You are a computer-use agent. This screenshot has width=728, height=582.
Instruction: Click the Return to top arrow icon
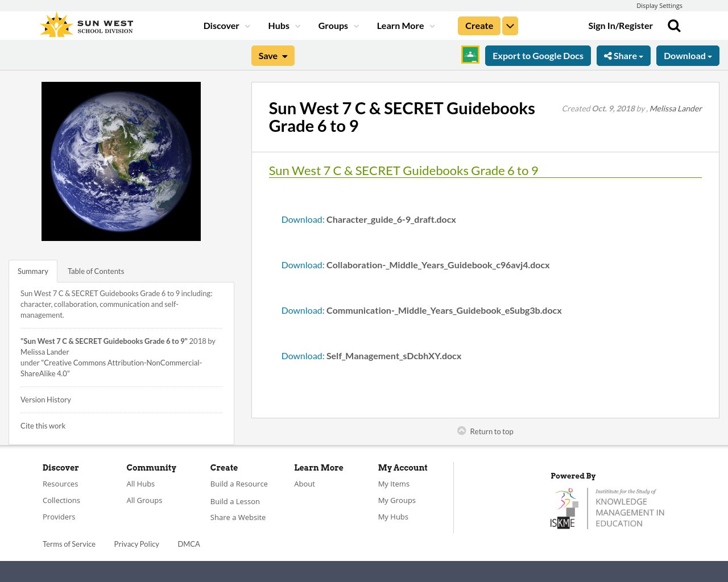pos(461,430)
